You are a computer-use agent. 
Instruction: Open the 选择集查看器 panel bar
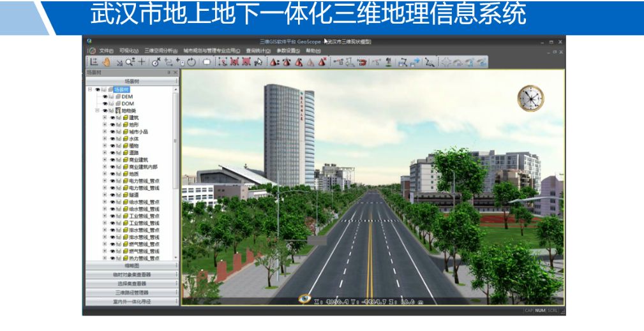tap(131, 283)
